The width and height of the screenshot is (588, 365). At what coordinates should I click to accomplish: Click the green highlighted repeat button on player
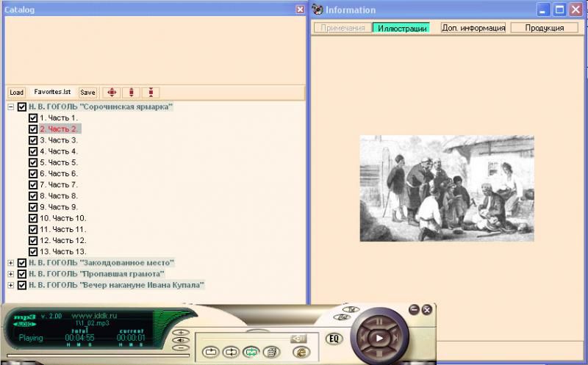251,353
